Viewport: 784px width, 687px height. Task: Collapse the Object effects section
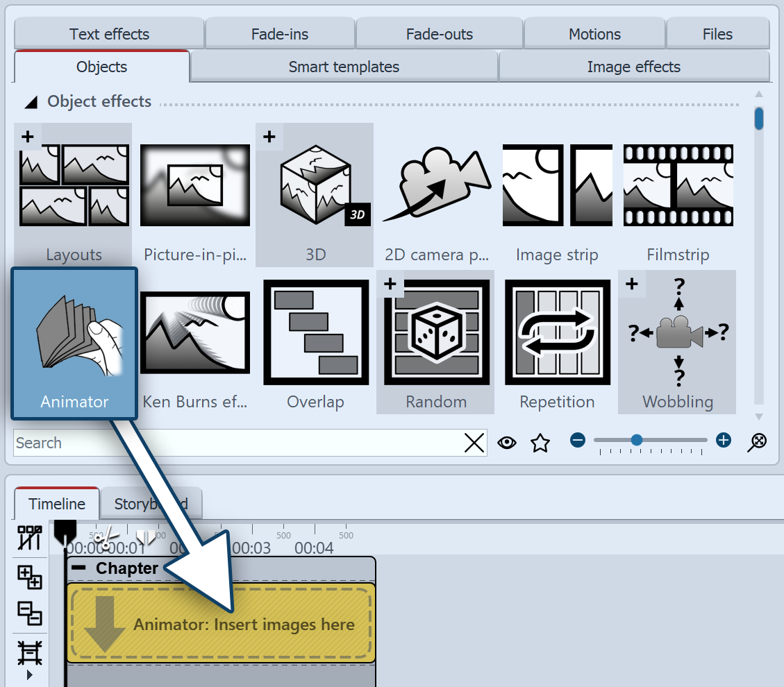click(x=31, y=103)
